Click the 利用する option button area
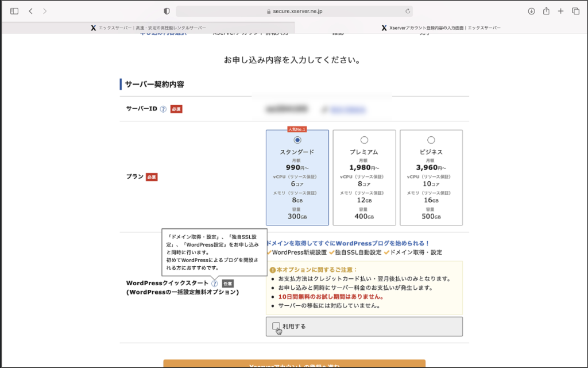Image resolution: width=588 pixels, height=368 pixels. coord(364,327)
